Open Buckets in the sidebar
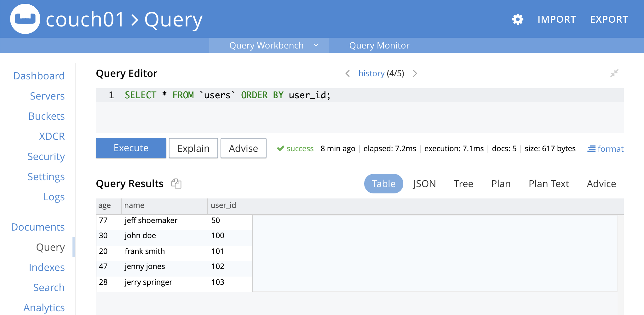 tap(47, 116)
